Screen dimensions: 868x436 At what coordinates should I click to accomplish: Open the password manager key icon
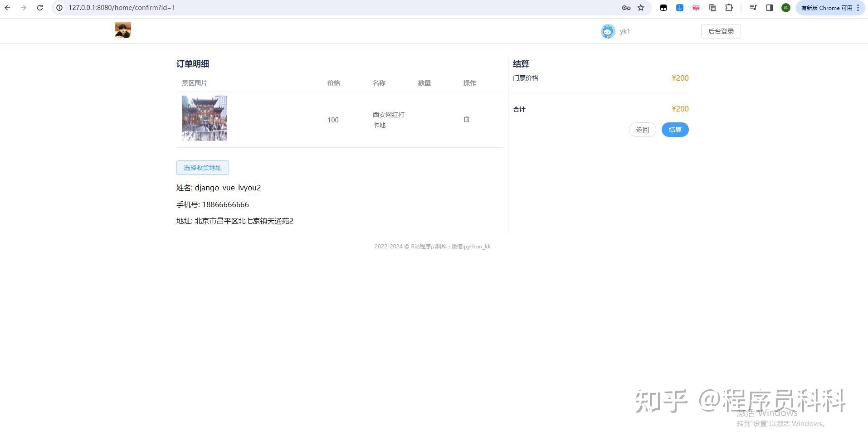[626, 8]
